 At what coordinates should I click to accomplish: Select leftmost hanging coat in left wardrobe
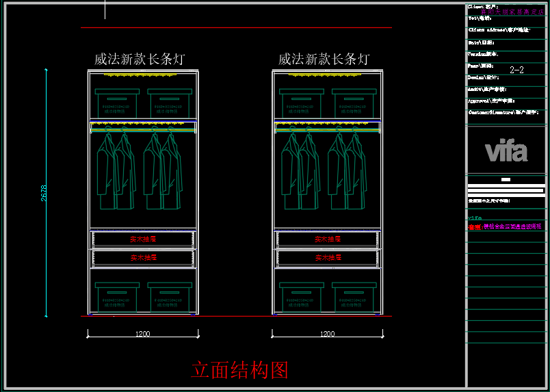click(106, 171)
